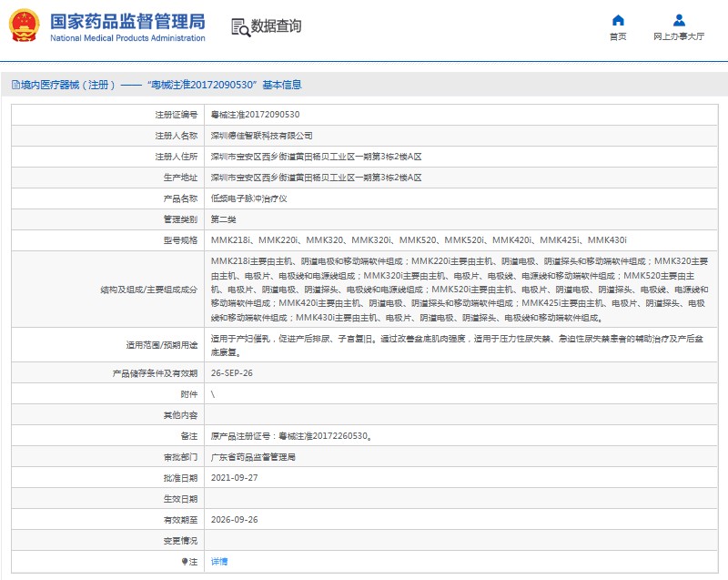Click the 首页 text label
Viewport: 728px width, 580px height.
[618, 36]
